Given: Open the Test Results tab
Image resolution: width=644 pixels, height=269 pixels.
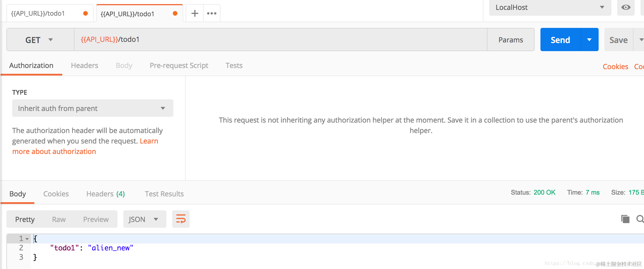Looking at the screenshot, I should tap(164, 194).
